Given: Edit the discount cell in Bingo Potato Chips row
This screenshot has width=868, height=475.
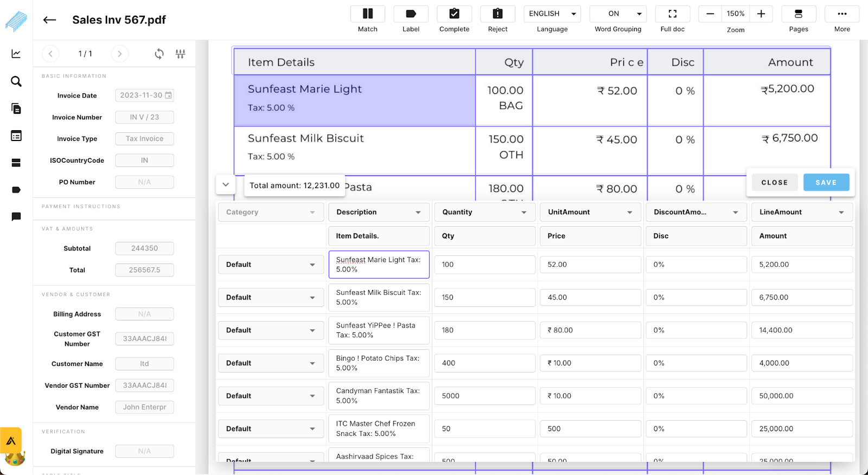Looking at the screenshot, I should click(x=696, y=363).
